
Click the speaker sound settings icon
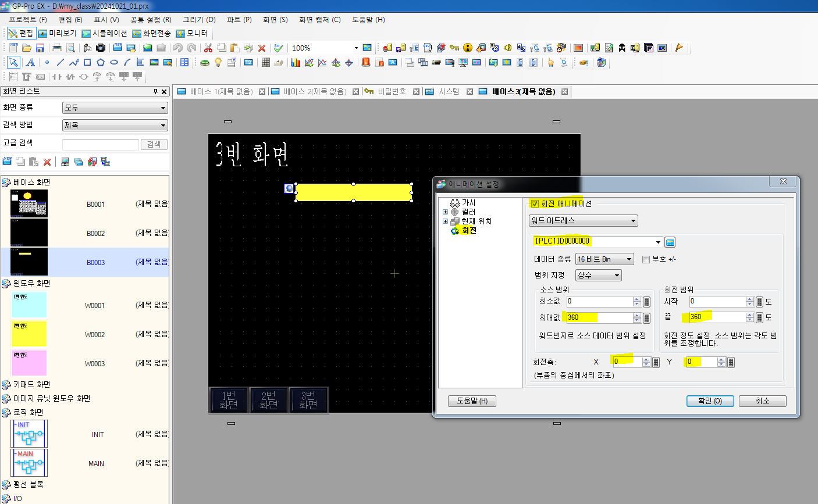pyautogui.click(x=508, y=48)
